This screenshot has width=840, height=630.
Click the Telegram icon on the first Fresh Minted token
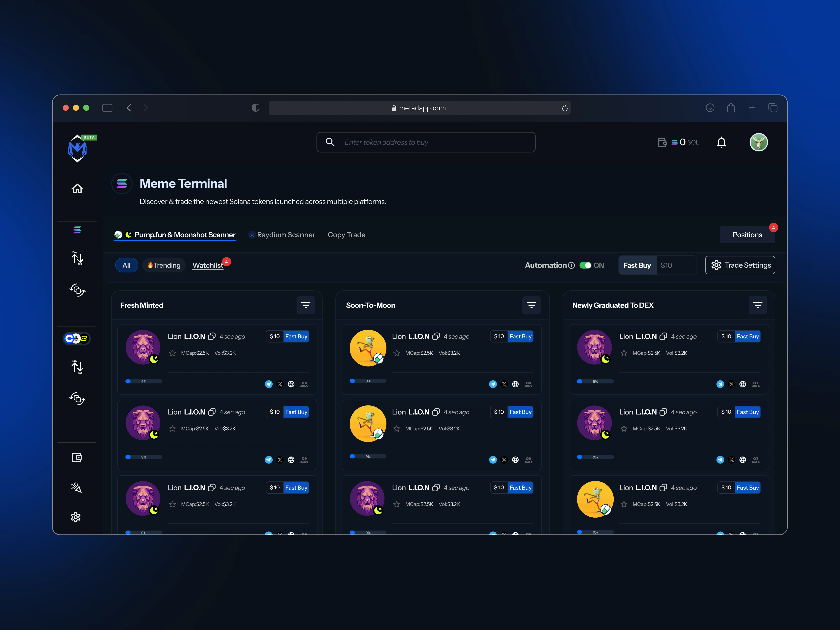[269, 384]
